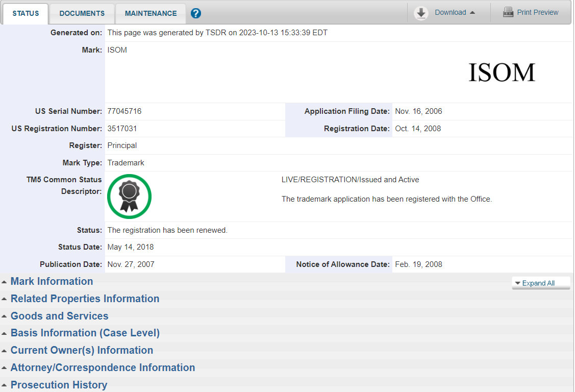Screen dimensions: 575x392
Task: Expand the Related Properties Information section
Action: 85,299
